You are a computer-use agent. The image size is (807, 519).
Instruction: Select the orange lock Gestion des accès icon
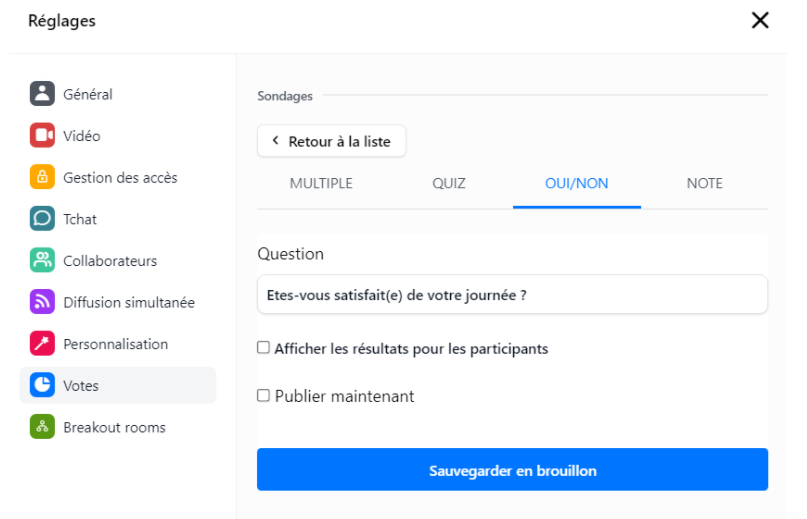point(42,177)
